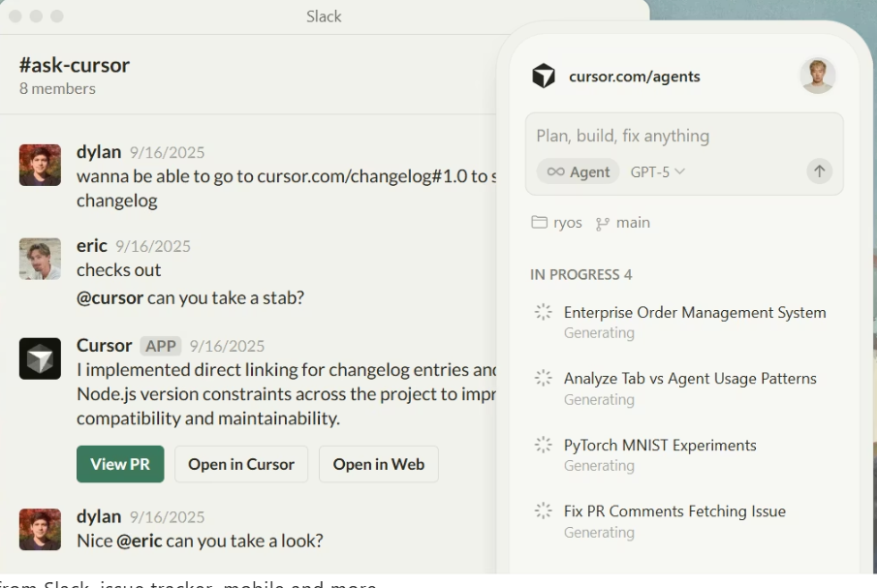The height and width of the screenshot is (588, 877).
Task: Click the spinner next to Enterprise Order Management System
Action: 542,312
